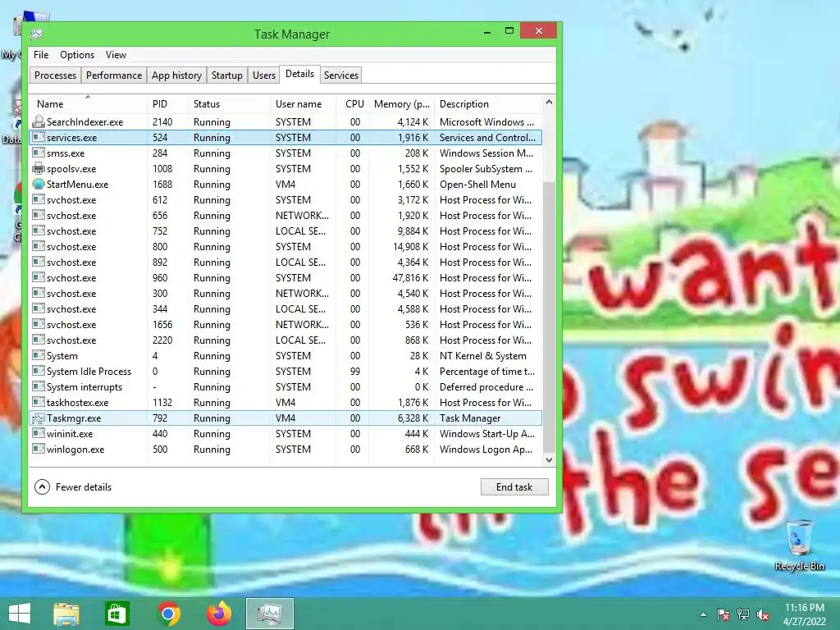Screen dimensions: 840x630
Task: Click the smss.exe process icon
Action: click(x=38, y=153)
